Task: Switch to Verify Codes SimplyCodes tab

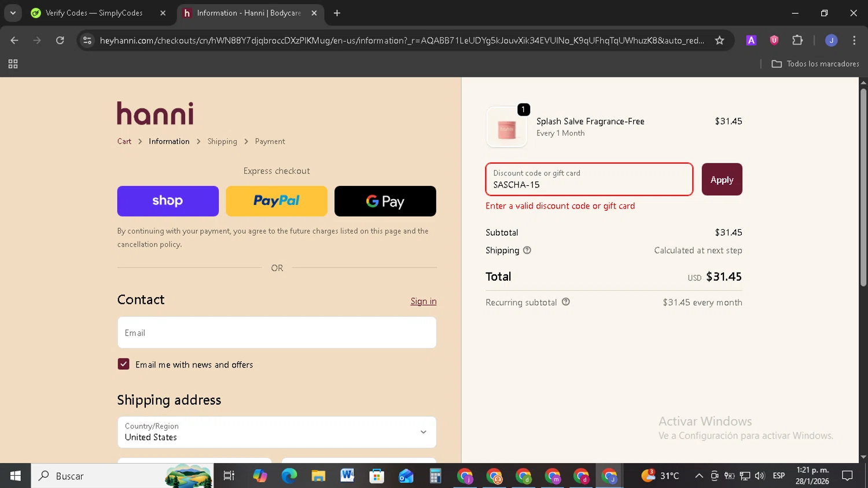Action: pos(93,13)
